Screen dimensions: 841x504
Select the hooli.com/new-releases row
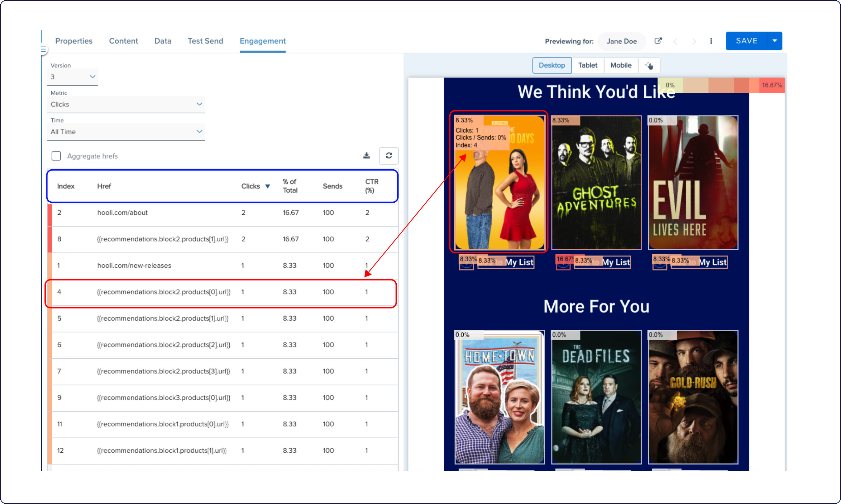point(223,266)
